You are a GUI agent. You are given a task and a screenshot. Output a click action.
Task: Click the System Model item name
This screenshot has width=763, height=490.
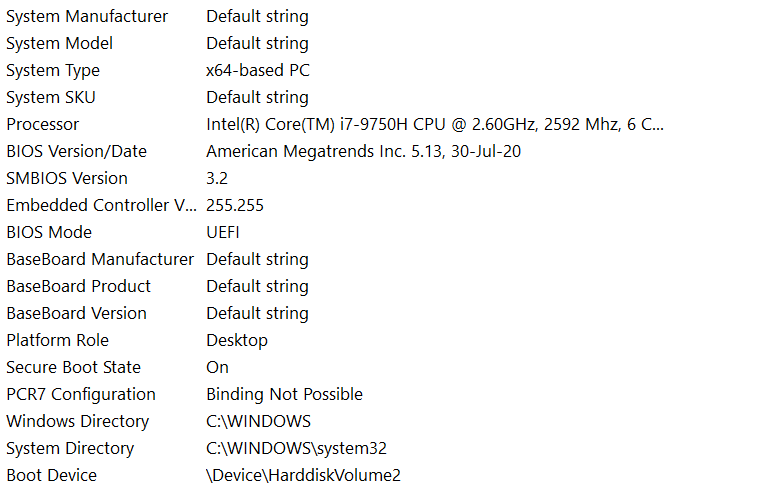59,43
